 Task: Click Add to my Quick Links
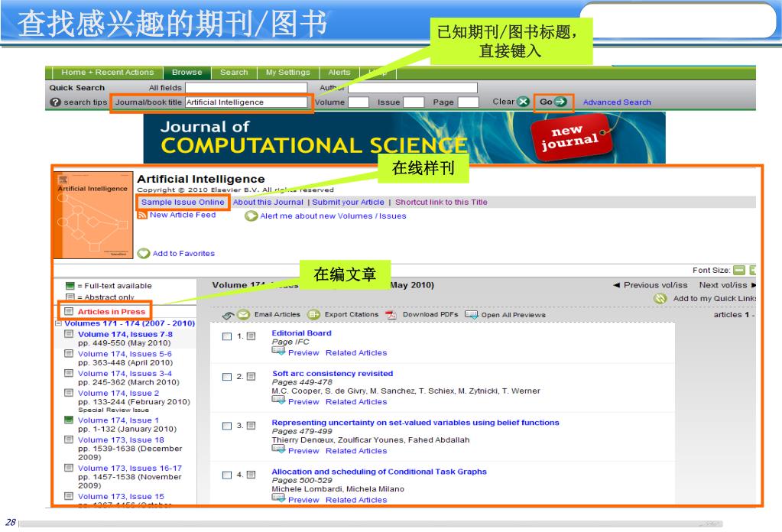click(x=715, y=298)
